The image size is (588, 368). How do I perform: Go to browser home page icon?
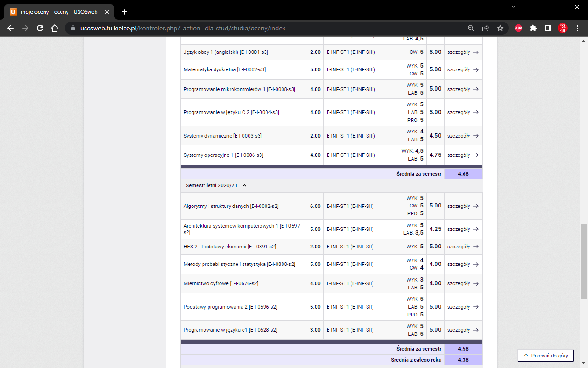coord(55,28)
